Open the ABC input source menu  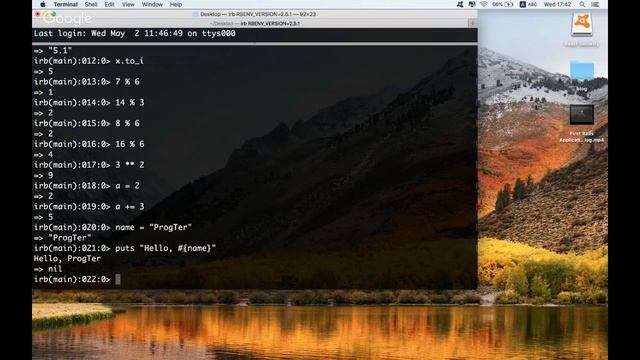point(528,4)
